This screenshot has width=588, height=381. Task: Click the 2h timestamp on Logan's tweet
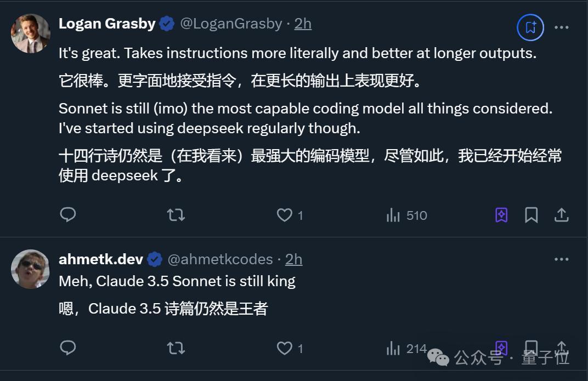click(x=303, y=24)
